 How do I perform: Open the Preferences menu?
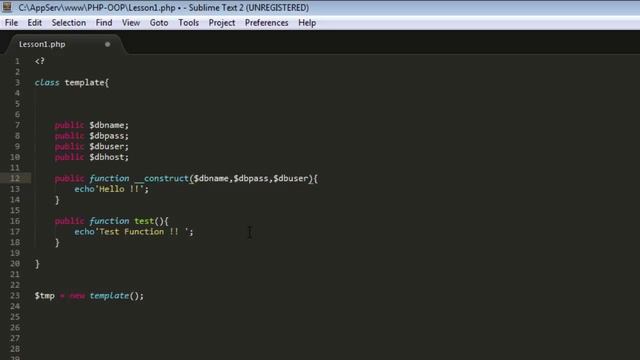[x=267, y=23]
